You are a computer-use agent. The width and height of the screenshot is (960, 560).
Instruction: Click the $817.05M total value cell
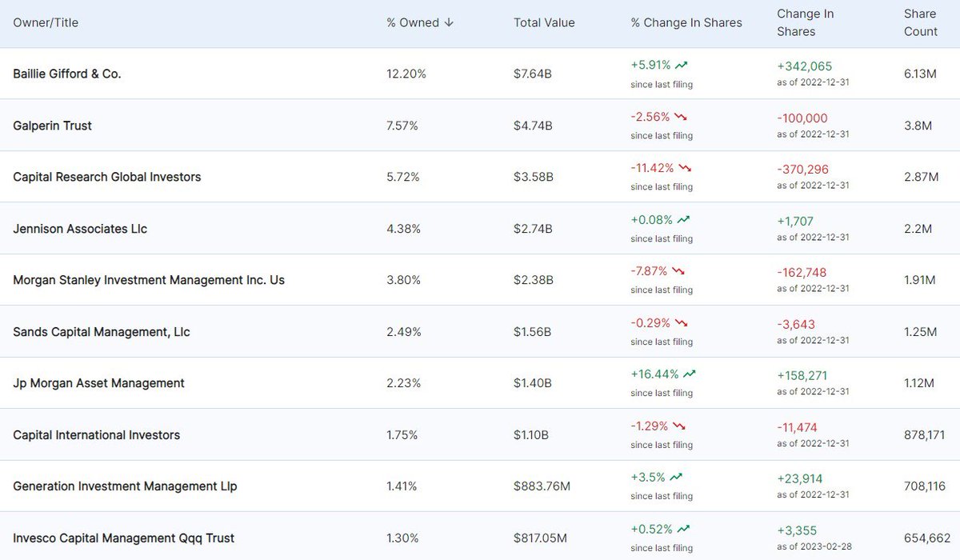(542, 538)
